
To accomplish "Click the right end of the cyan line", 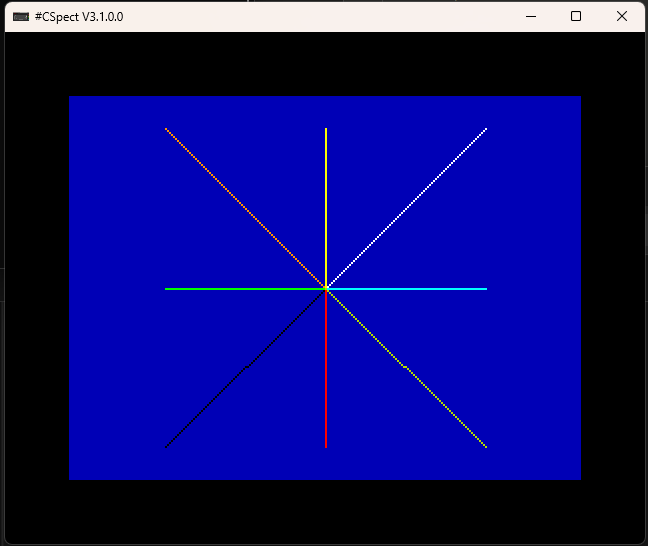I will pos(485,288).
